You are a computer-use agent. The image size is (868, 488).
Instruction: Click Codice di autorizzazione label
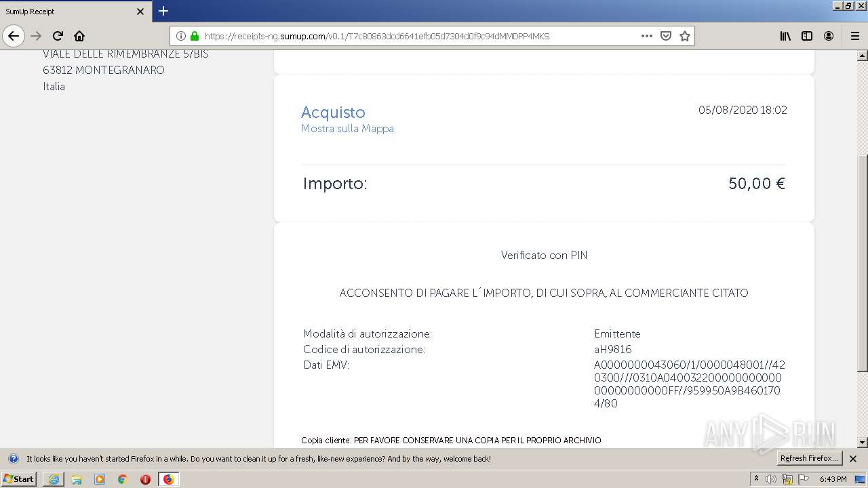364,350
